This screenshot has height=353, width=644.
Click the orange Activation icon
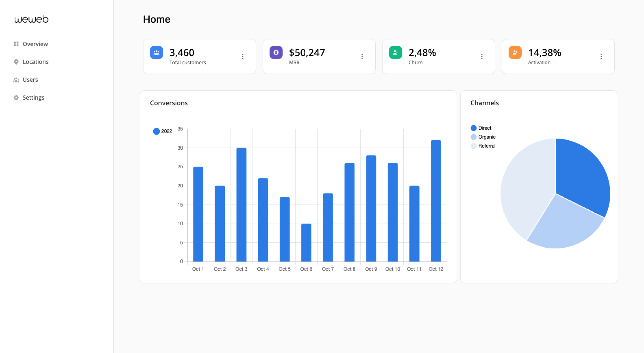[x=515, y=53]
